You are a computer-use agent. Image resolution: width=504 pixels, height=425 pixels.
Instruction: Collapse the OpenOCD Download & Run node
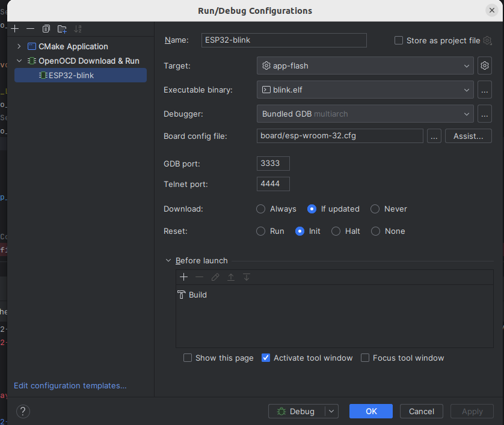[19, 61]
